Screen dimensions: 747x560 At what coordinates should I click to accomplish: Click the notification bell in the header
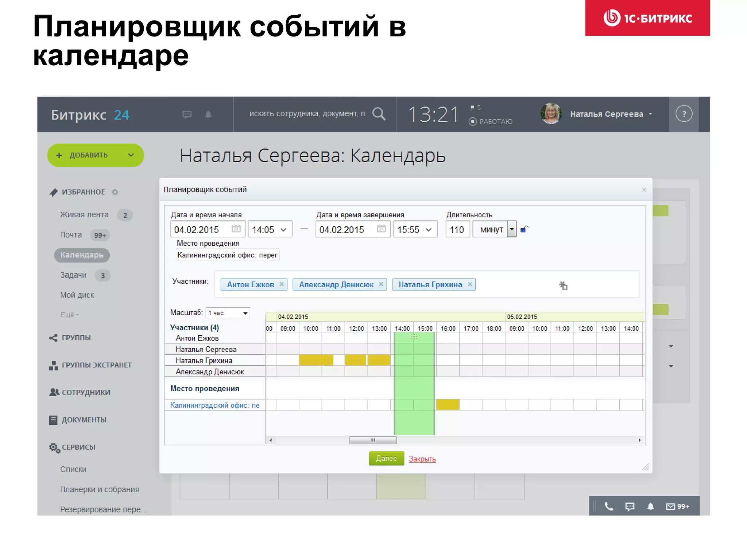(208, 114)
